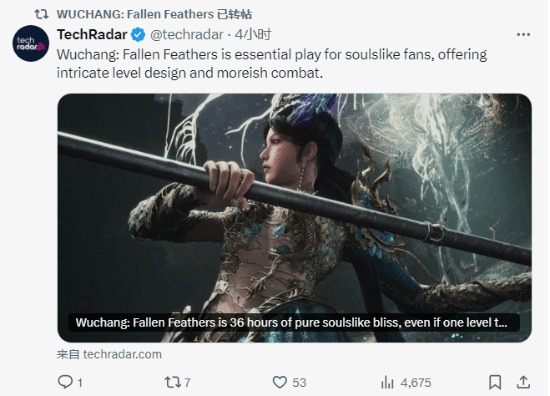
Task: Open the TechRadar display name link
Action: (x=92, y=34)
